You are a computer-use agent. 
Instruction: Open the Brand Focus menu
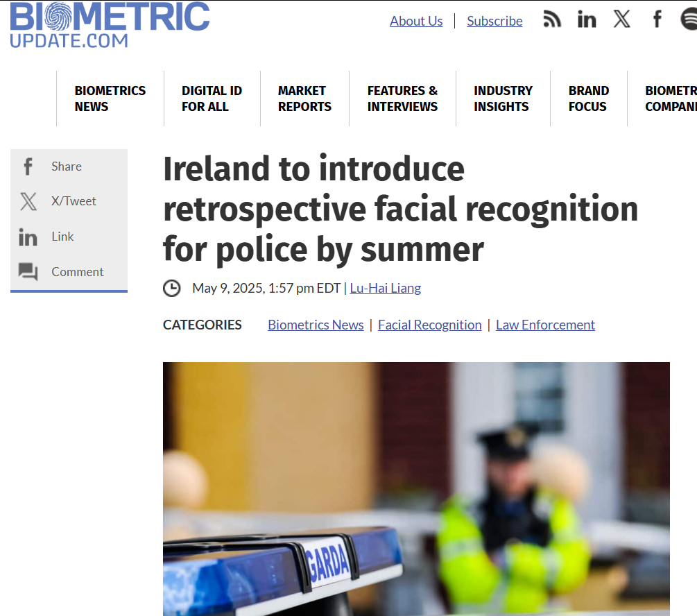(x=589, y=99)
